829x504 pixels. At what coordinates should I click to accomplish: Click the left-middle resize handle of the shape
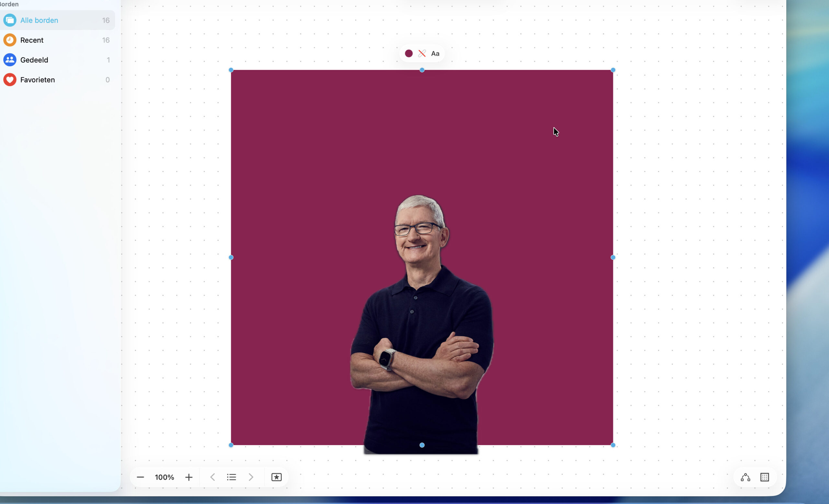pyautogui.click(x=231, y=257)
